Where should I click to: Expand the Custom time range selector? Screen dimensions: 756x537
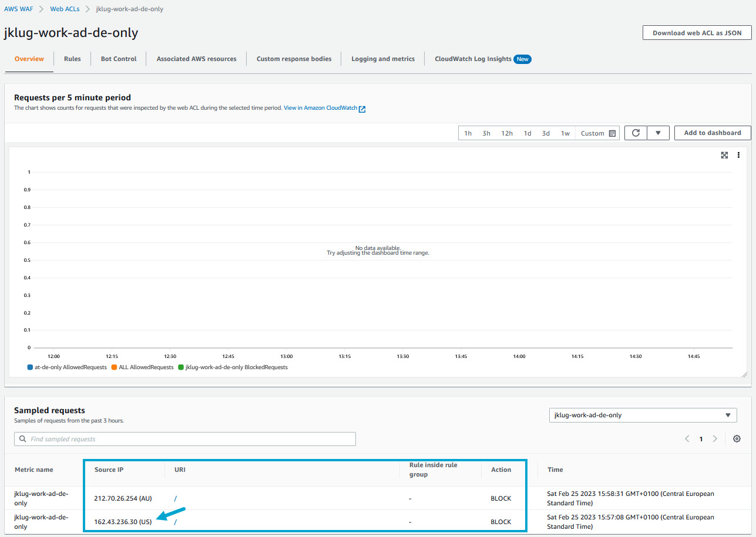coord(593,133)
